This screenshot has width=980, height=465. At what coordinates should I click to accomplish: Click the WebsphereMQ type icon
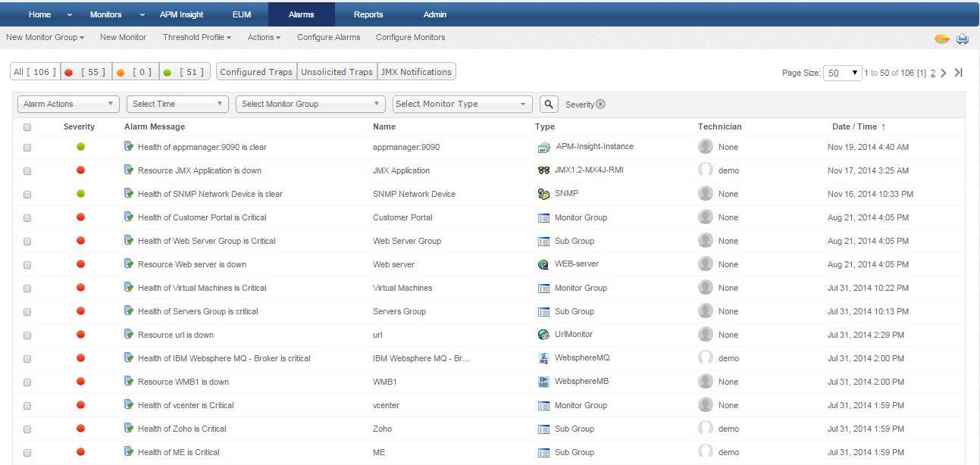(x=543, y=357)
